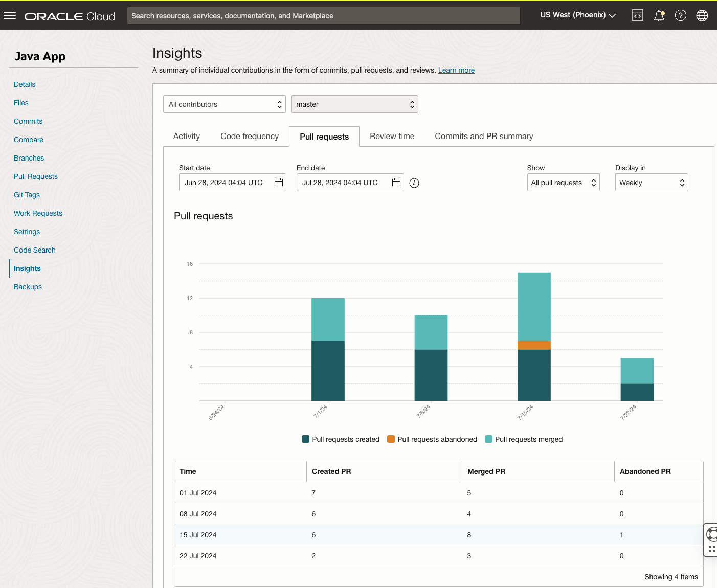Open the Learn more link

[456, 70]
